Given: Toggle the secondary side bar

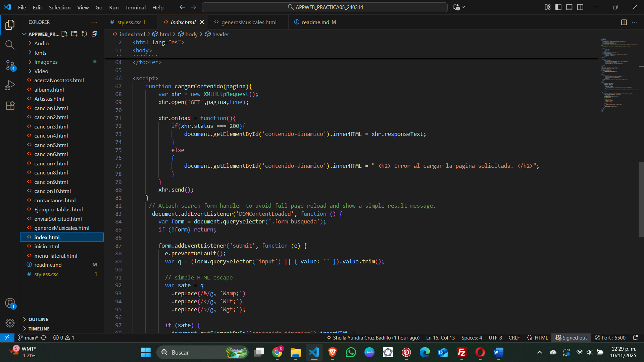Looking at the screenshot, I should [580, 7].
